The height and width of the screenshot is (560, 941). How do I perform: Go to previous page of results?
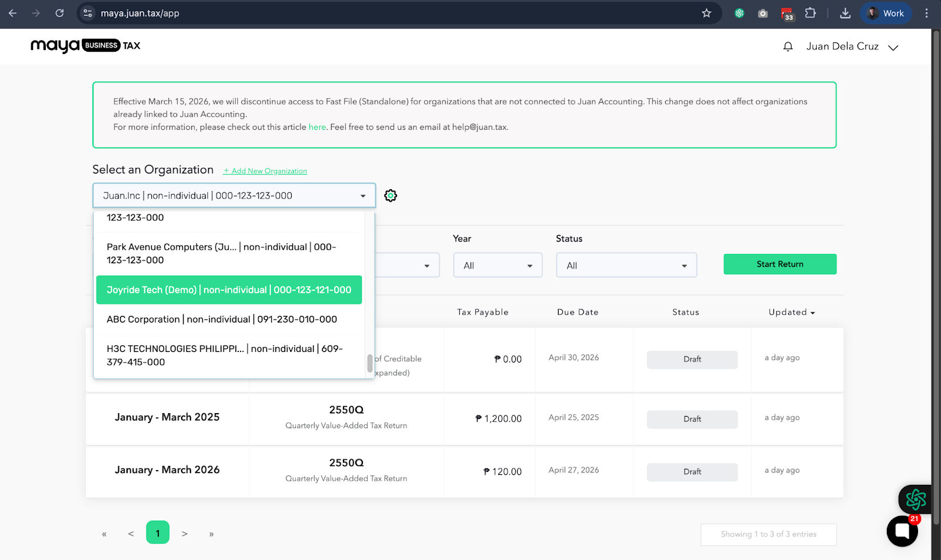[x=131, y=534]
